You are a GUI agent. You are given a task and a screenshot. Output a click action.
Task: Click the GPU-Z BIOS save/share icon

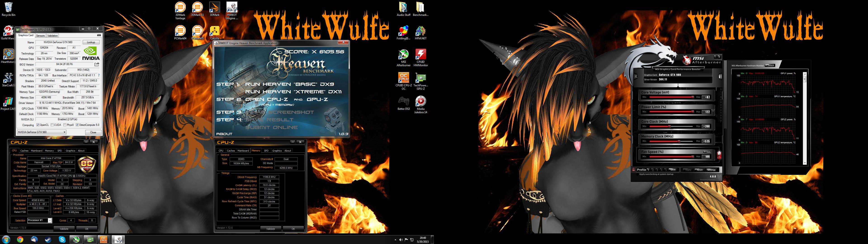click(x=97, y=64)
